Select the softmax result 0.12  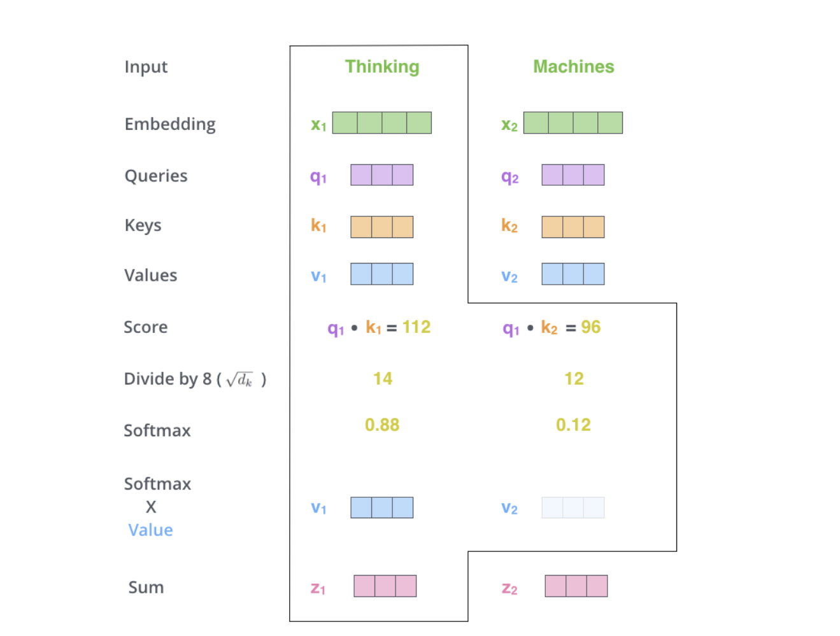pos(573,425)
